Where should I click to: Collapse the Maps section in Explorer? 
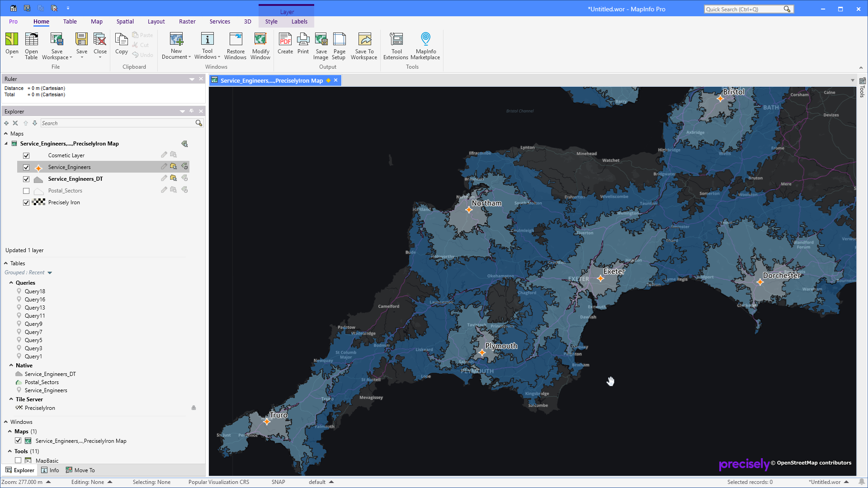coord(6,134)
